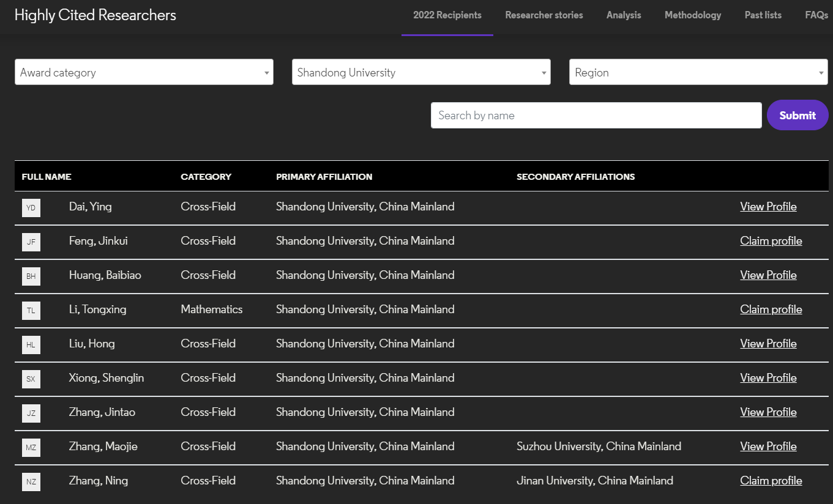This screenshot has height=504, width=833.
Task: Click the MZ avatar icon for Zhang, Maojie
Action: (x=31, y=448)
